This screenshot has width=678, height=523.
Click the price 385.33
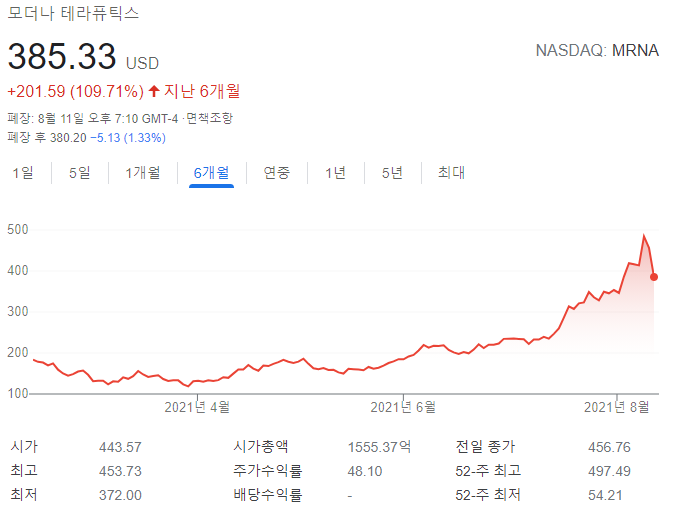pos(62,56)
